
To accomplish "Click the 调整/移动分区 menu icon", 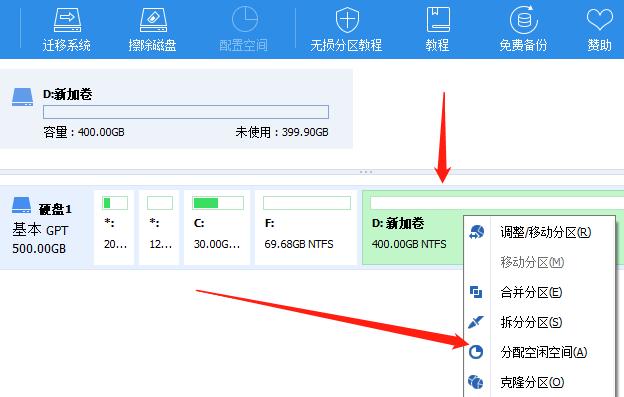I will pos(476,232).
